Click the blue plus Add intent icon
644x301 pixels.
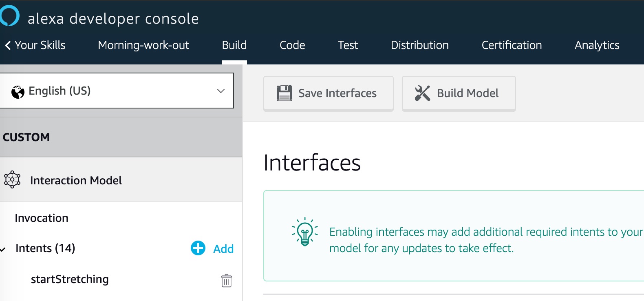pyautogui.click(x=198, y=248)
